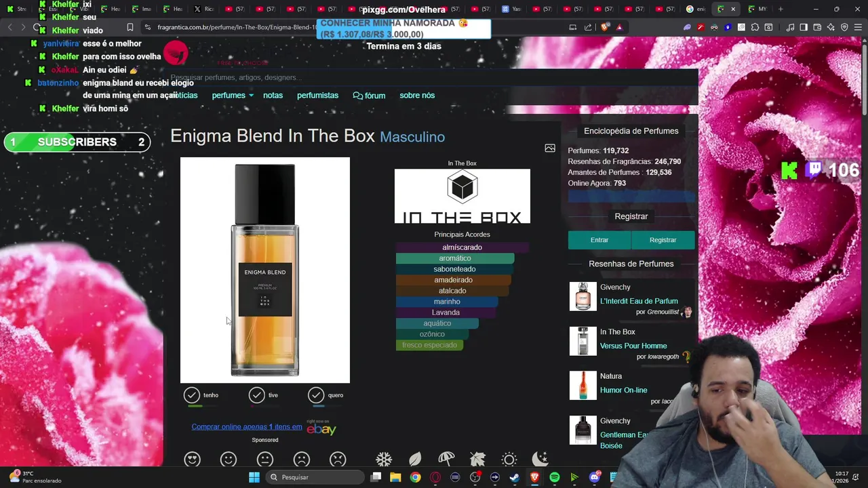Open the fórum menu item
Image resolution: width=868 pixels, height=488 pixels.
coord(369,96)
